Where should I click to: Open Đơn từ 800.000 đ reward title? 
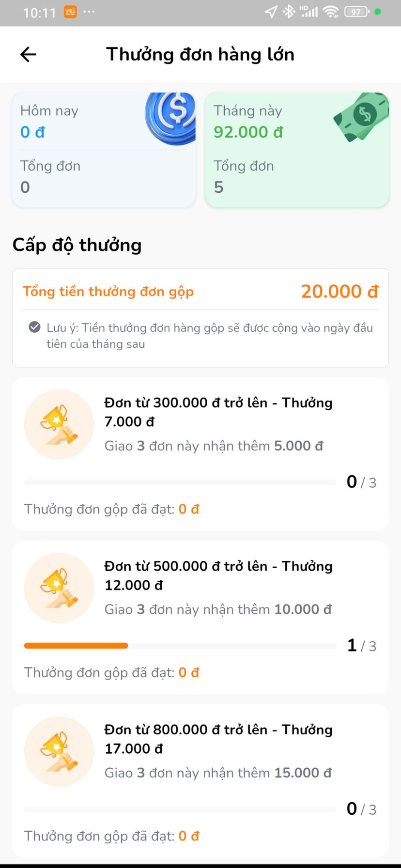click(218, 739)
